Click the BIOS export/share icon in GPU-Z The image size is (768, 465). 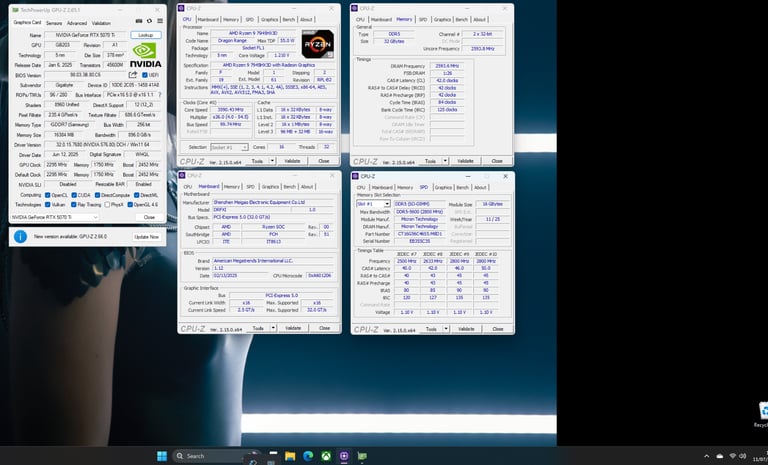pyautogui.click(x=133, y=75)
